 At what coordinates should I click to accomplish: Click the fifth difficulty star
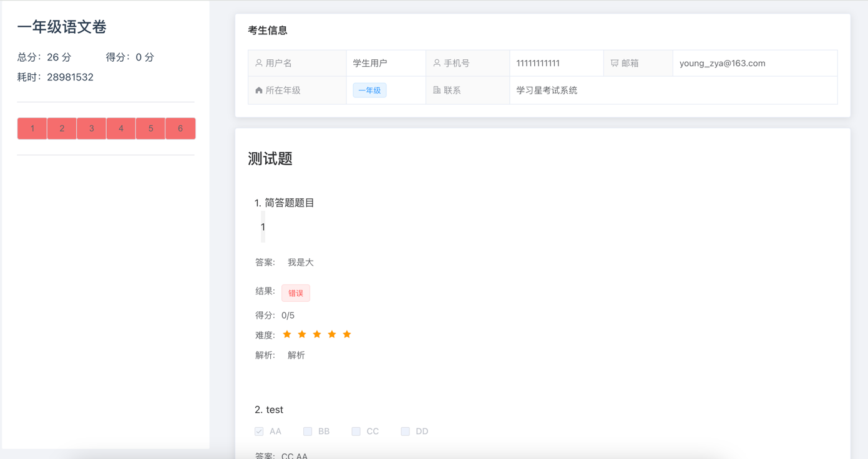click(346, 334)
